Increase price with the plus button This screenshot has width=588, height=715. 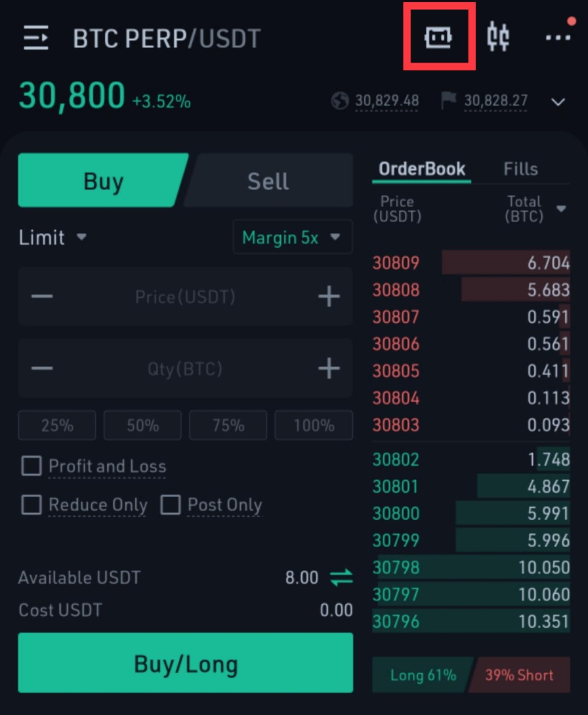point(329,296)
